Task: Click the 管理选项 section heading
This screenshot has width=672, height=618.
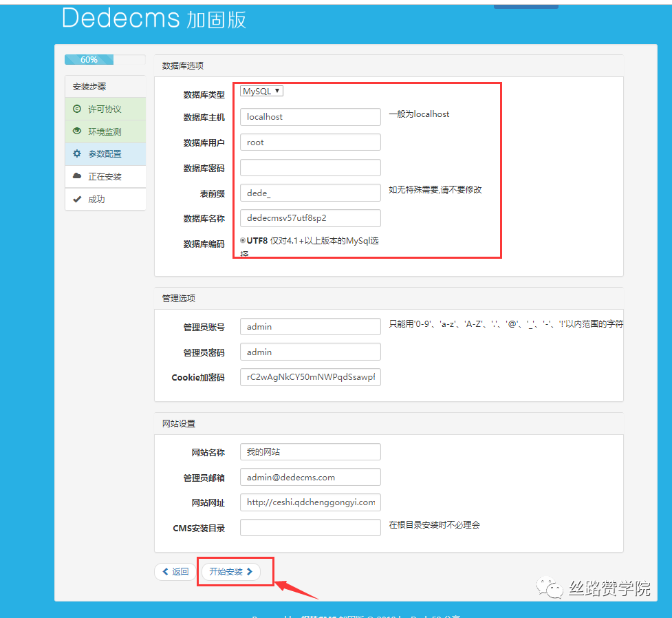Action: click(x=179, y=298)
